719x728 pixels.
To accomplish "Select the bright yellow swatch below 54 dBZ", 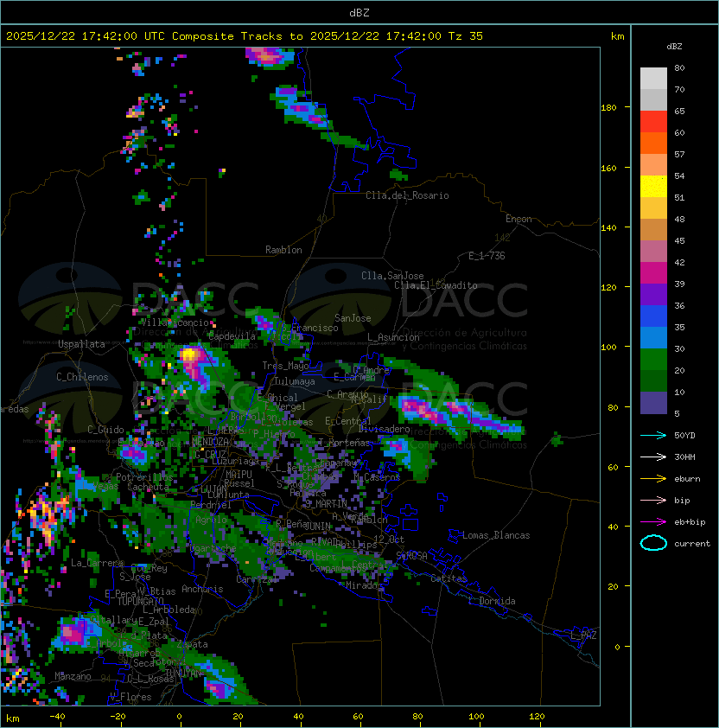I will (653, 186).
